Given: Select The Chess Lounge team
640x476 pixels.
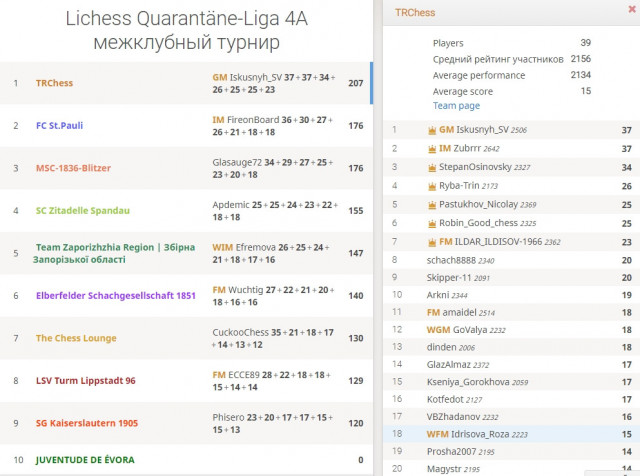Looking at the screenshot, I should click(186, 338).
